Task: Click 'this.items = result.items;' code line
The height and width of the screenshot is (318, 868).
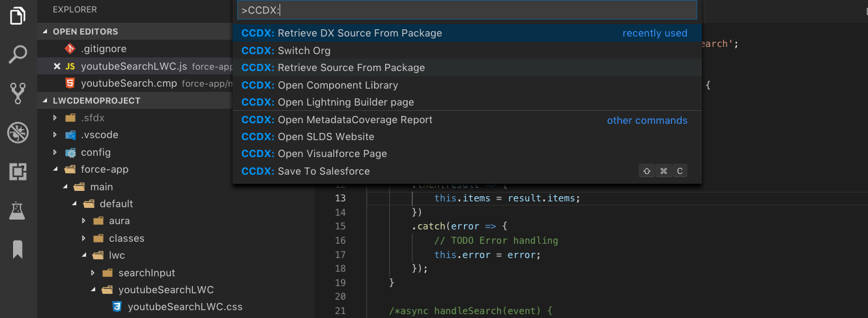Action: click(x=507, y=198)
